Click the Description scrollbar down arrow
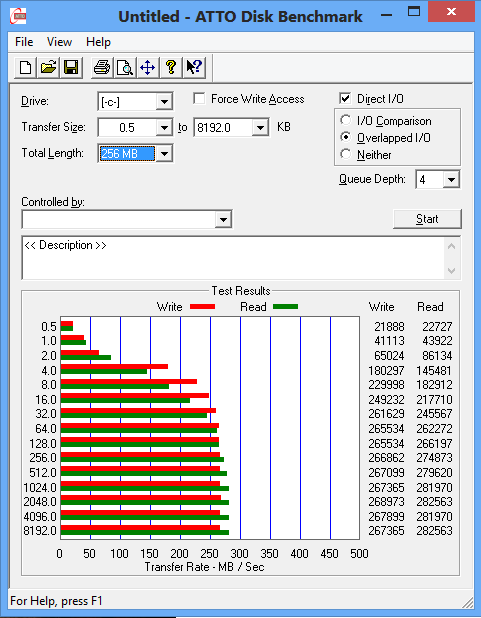 (x=452, y=271)
